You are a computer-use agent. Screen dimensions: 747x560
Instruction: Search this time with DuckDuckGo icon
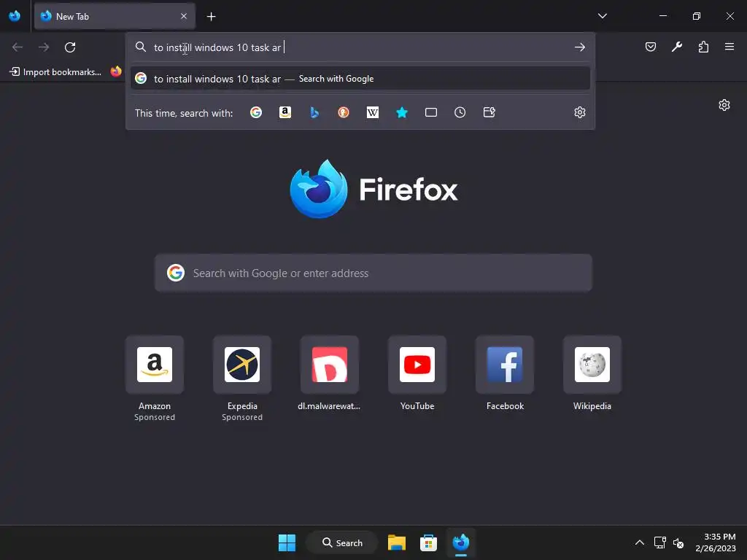[344, 112]
